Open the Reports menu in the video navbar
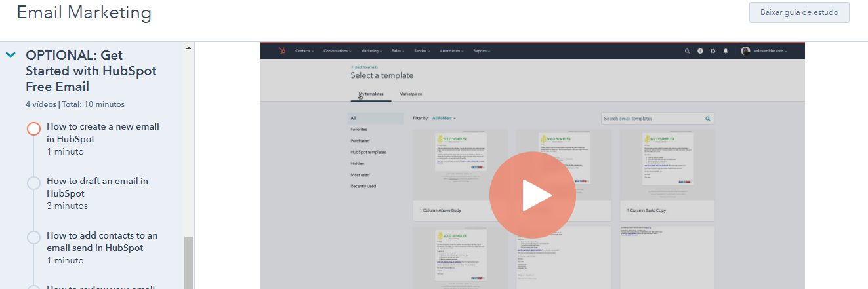The width and height of the screenshot is (868, 289). pos(482,50)
